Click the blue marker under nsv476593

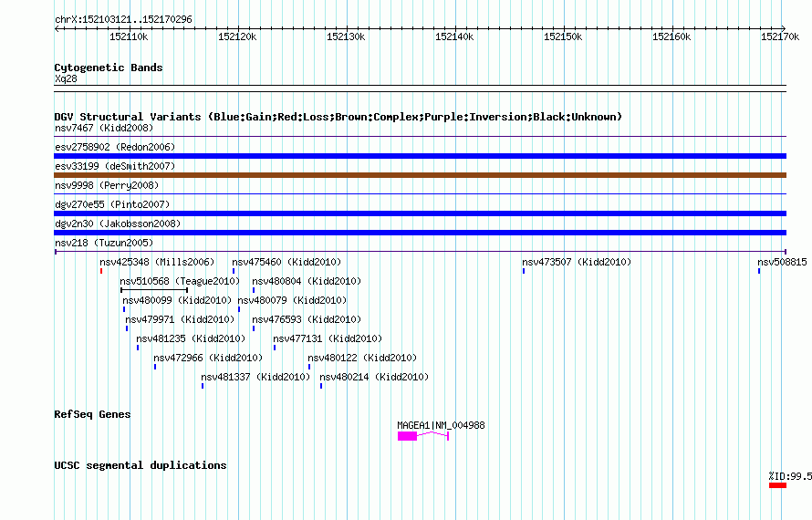[x=254, y=328]
